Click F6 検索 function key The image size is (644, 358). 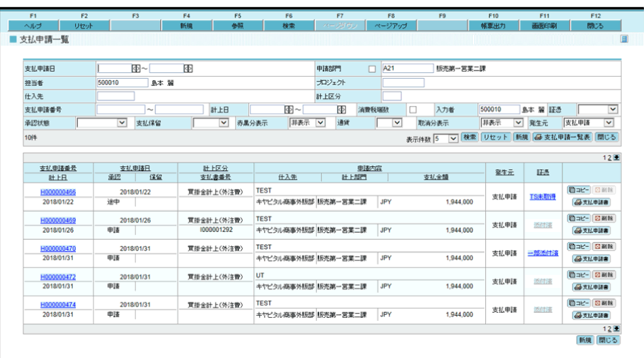(x=289, y=26)
